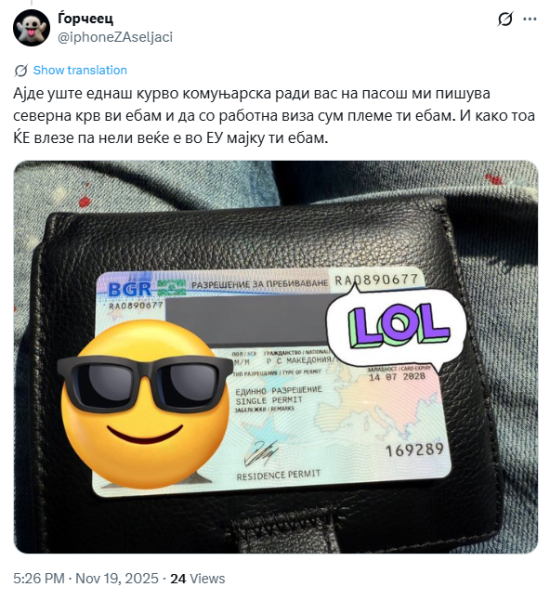Click the 5:26 PM · Nov 19, 2025 timestamp

[86, 578]
